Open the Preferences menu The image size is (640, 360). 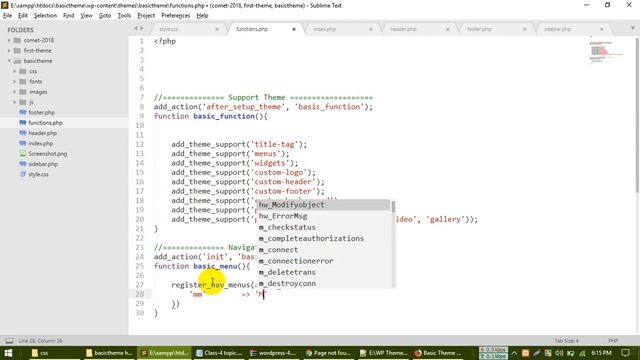[176, 16]
